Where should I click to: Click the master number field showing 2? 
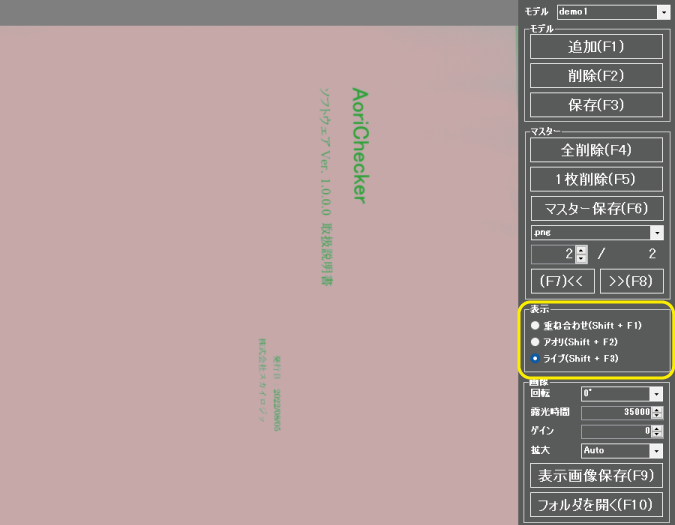[554, 254]
